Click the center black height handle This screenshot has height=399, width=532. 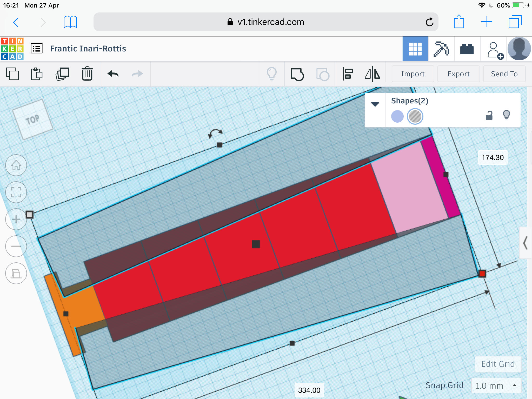tap(256, 244)
